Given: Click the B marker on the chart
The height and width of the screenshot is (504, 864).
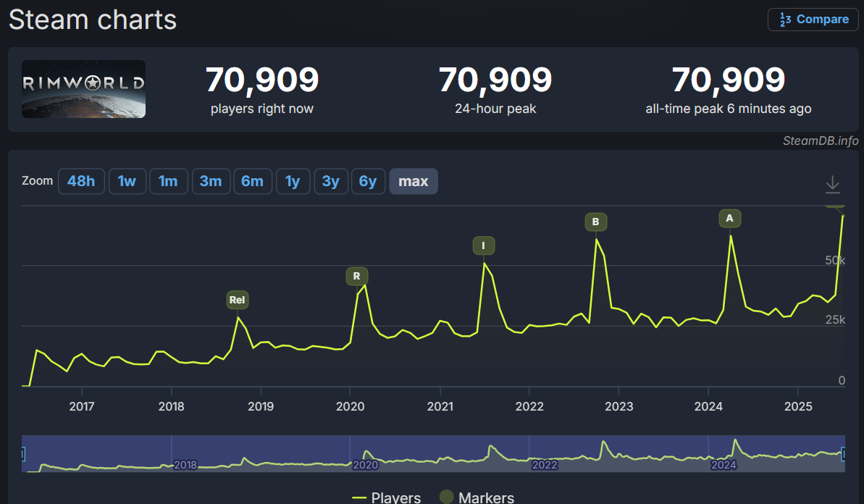Looking at the screenshot, I should 595,222.
